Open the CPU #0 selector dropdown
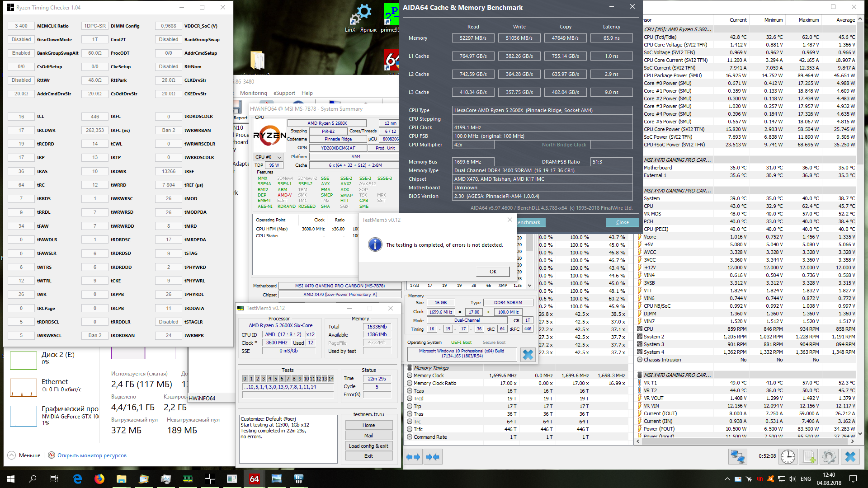This screenshot has height=488, width=868. 268,157
